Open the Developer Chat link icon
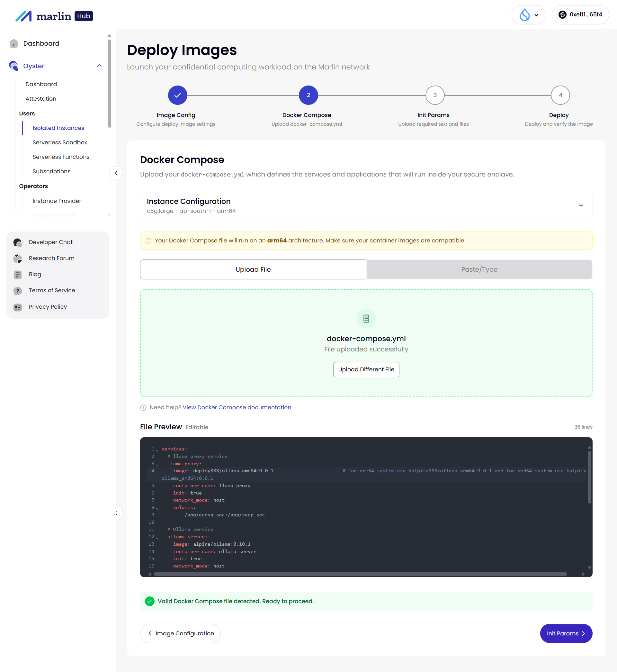 (x=18, y=242)
